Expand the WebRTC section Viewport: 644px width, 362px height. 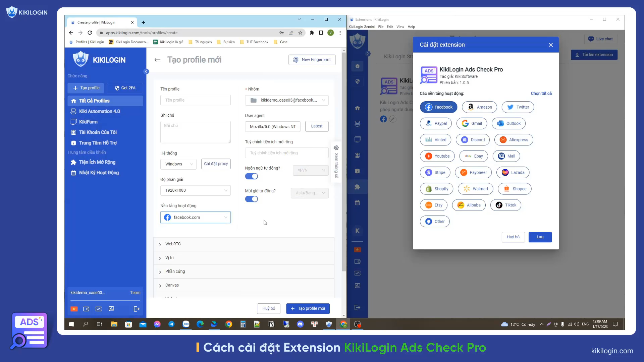click(x=173, y=244)
